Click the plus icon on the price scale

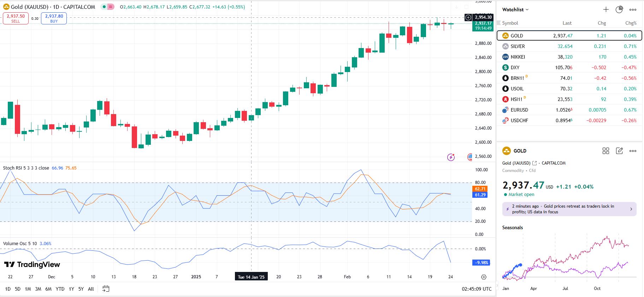468,17
